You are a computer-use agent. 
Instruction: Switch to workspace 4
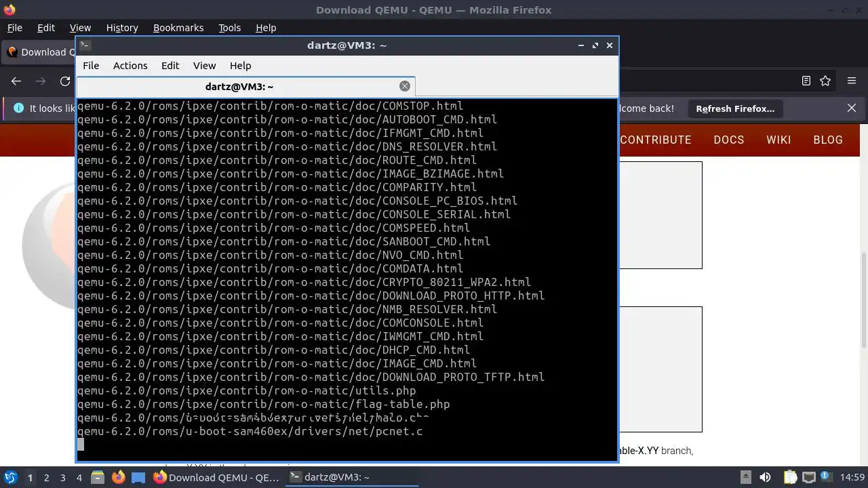79,478
